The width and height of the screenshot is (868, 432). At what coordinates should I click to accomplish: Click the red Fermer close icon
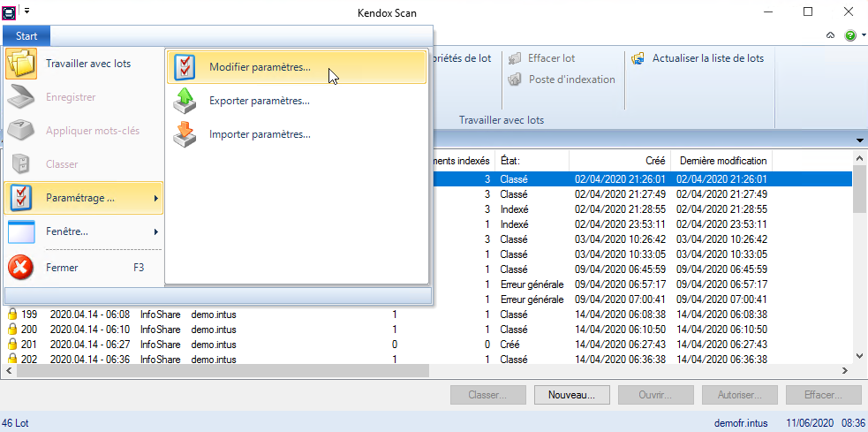(x=21, y=267)
